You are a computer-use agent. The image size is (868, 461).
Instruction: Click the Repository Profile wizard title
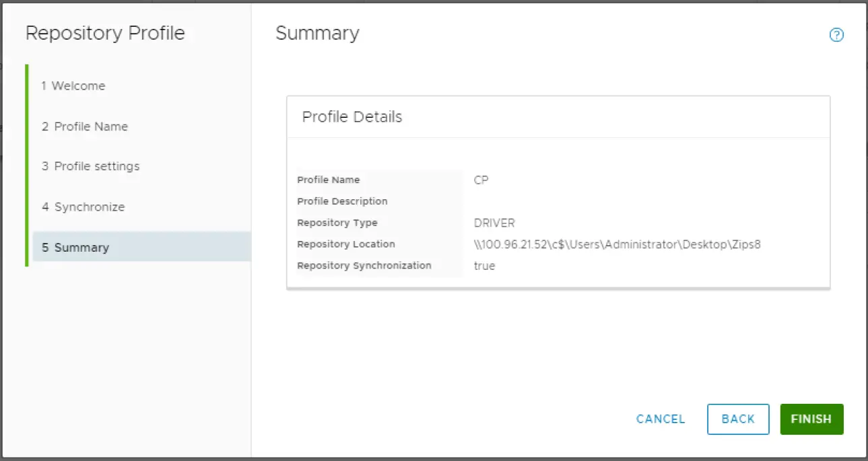tap(105, 34)
